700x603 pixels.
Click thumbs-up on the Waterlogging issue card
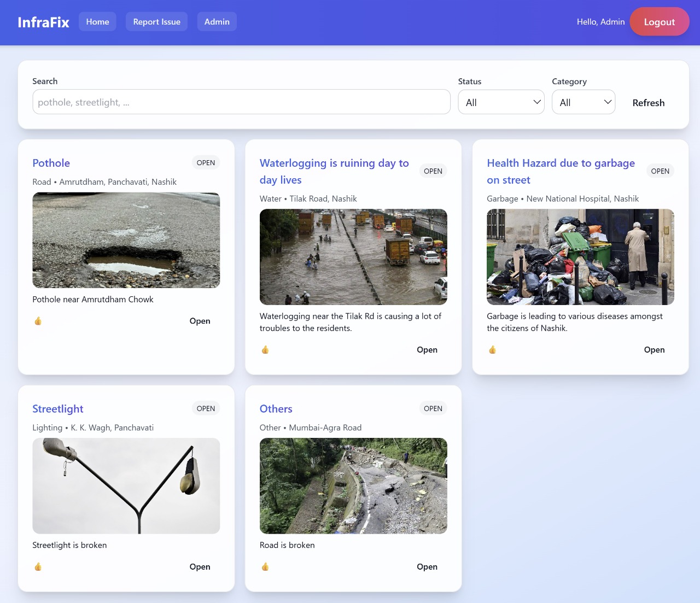pyautogui.click(x=265, y=350)
